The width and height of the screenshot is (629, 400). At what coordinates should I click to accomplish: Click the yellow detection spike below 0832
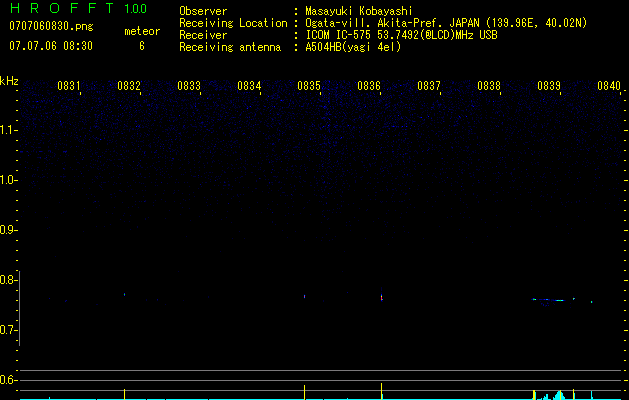(x=124, y=394)
